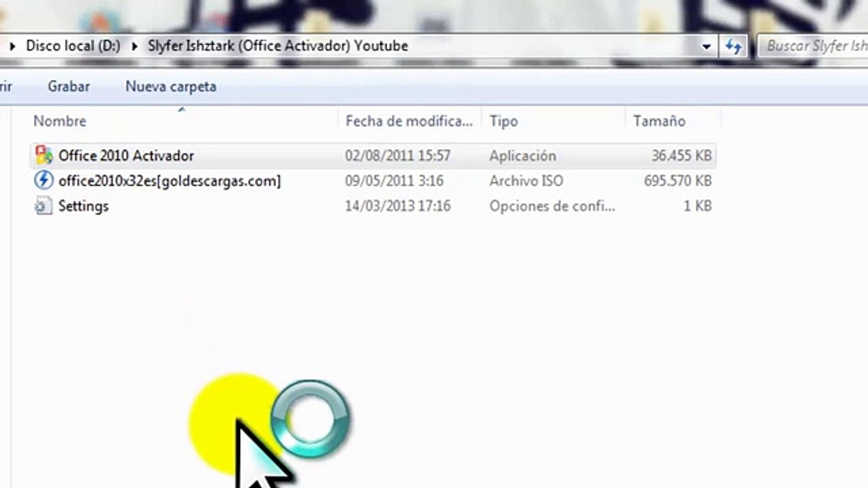This screenshot has width=868, height=488.
Task: Click the refresh icon beside the address bar
Action: [734, 46]
